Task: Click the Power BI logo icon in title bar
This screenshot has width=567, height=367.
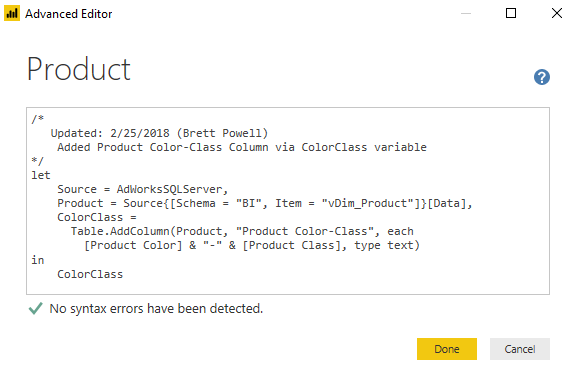Action: coord(12,13)
